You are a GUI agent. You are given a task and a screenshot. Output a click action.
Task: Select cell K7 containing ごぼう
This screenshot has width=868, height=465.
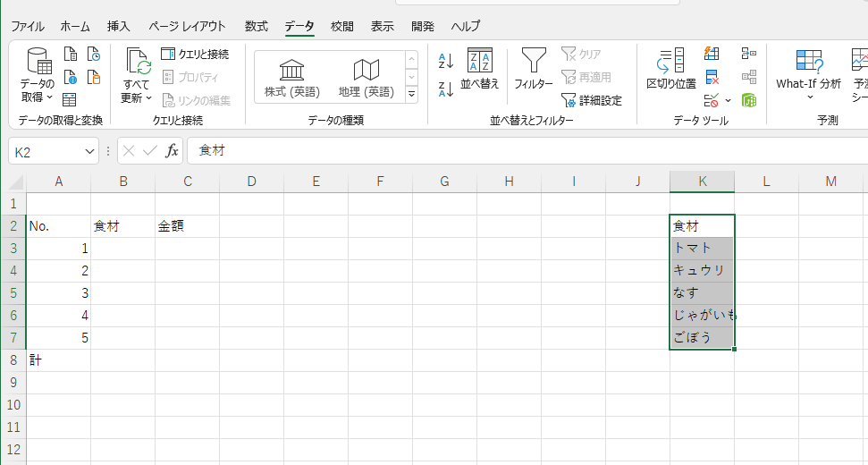pos(702,338)
